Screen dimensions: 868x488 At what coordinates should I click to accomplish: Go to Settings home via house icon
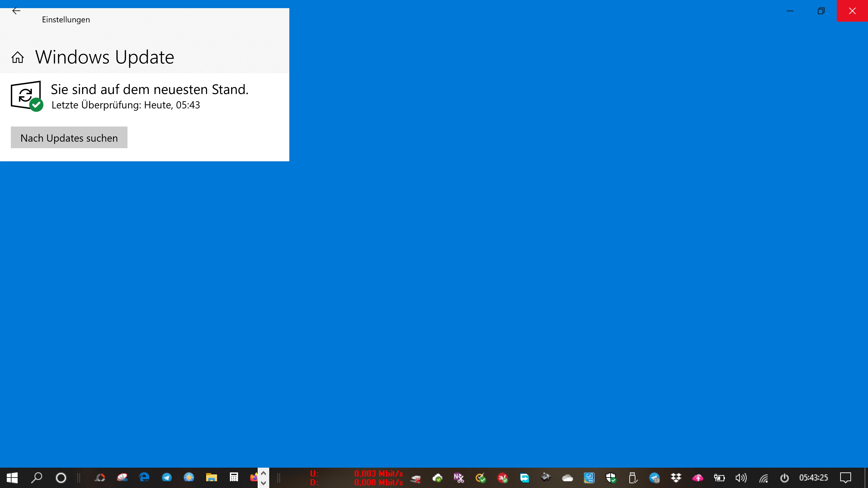click(18, 57)
